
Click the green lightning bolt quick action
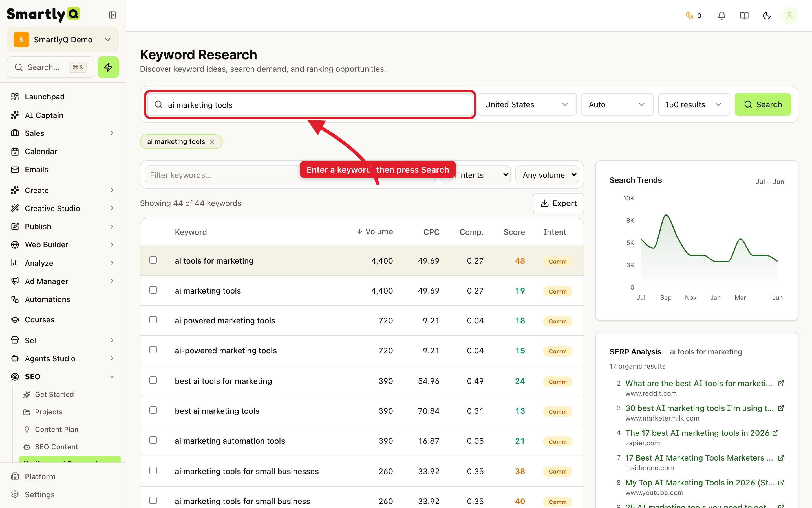(108, 67)
